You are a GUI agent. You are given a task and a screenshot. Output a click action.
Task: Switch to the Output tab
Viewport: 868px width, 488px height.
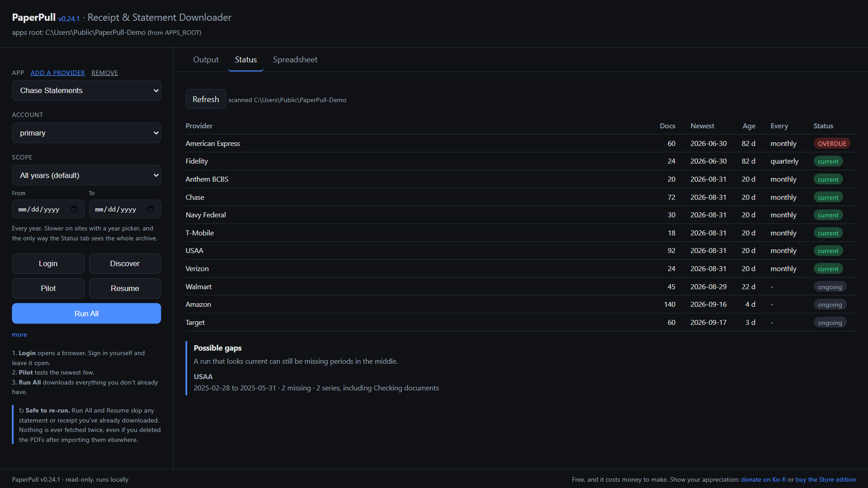(206, 60)
